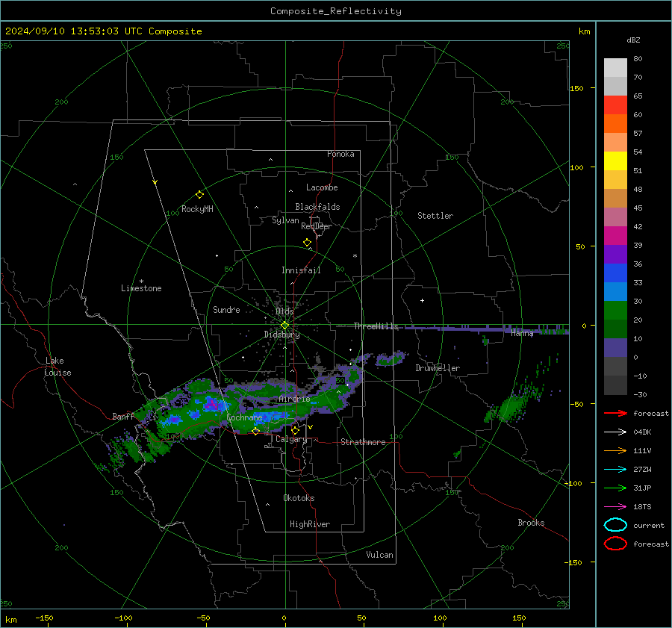
Task: Select the slate purple 0-10 dBZ swatch
Action: 615,348
